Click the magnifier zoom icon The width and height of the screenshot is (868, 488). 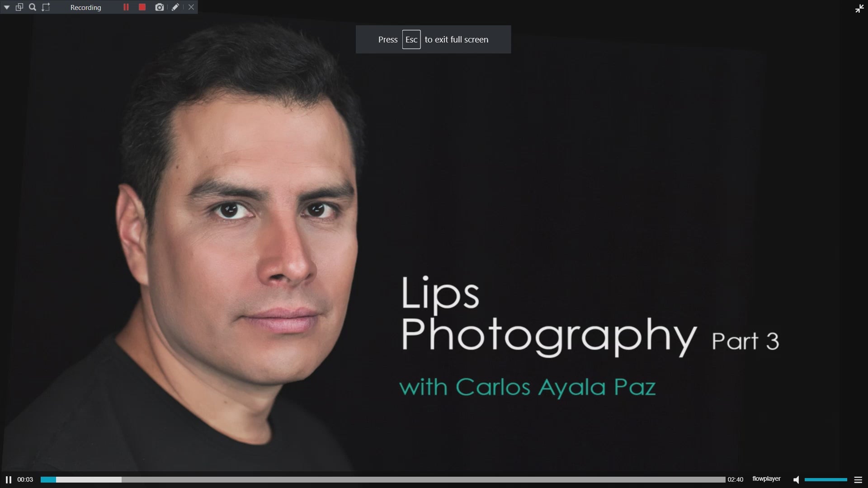coord(33,7)
